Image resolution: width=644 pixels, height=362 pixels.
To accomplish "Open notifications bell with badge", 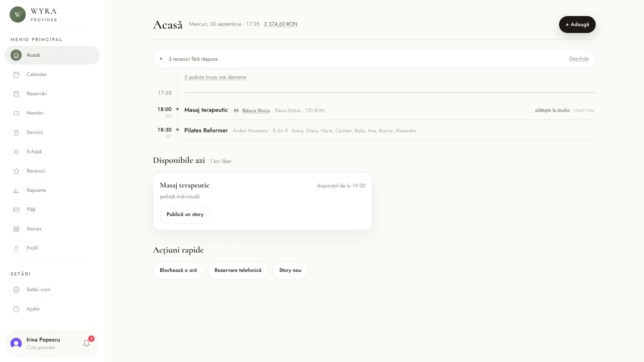I will coord(87,343).
